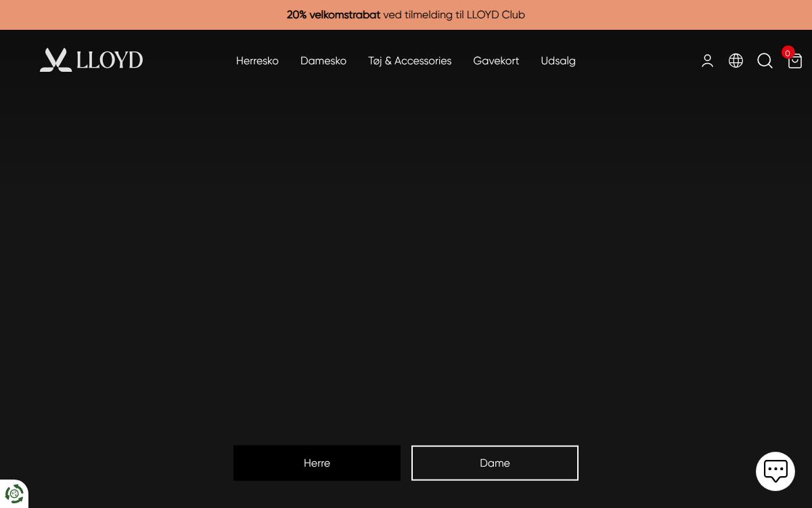Open the shopping bag cart
Image resolution: width=812 pixels, height=508 pixels.
click(x=794, y=61)
